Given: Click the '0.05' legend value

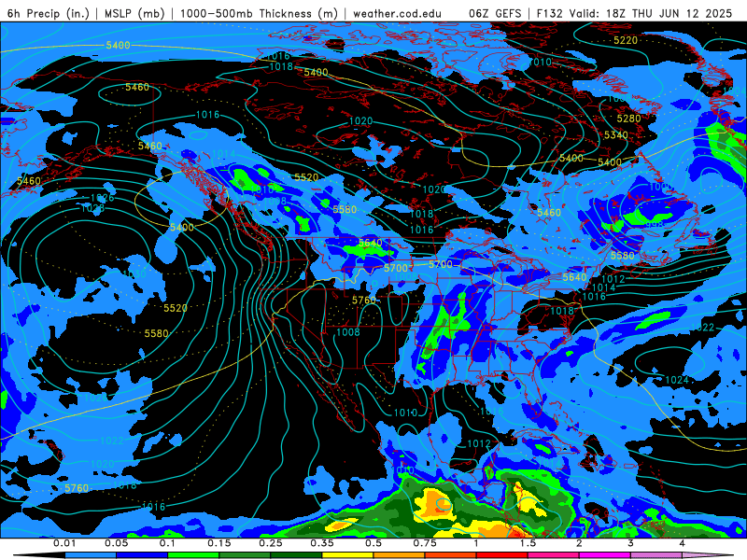Looking at the screenshot, I should click(x=116, y=543).
